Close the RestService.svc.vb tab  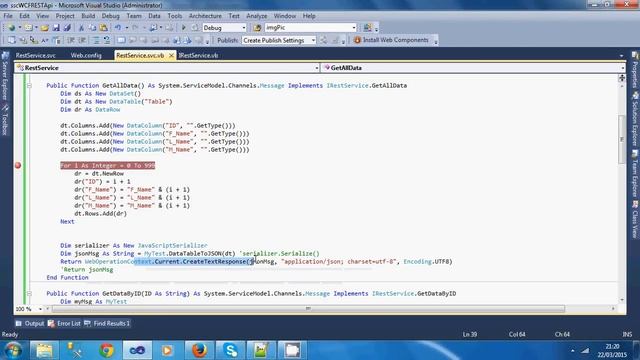(x=171, y=56)
